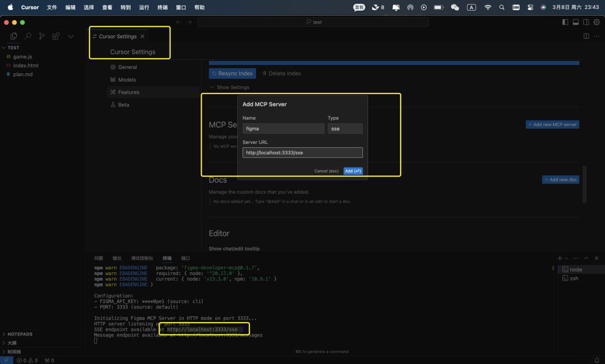
Task: Toggle the secondary sidebar layout icon
Action: (586, 22)
